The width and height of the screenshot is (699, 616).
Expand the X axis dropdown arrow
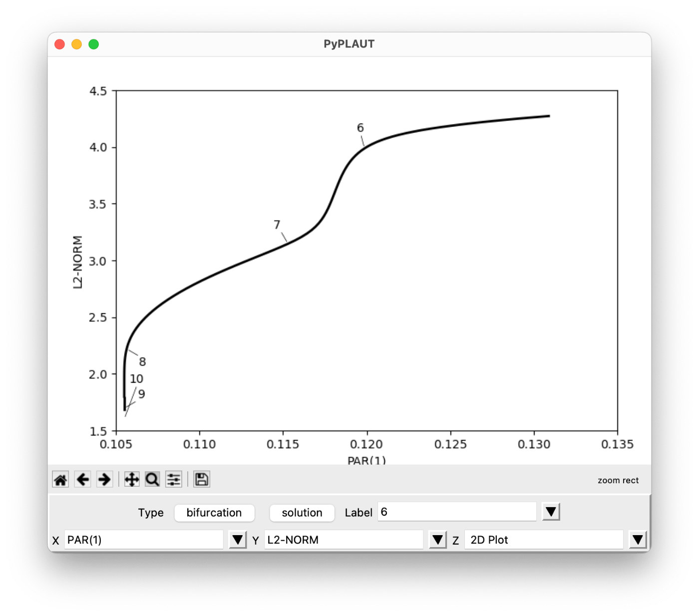[238, 540]
